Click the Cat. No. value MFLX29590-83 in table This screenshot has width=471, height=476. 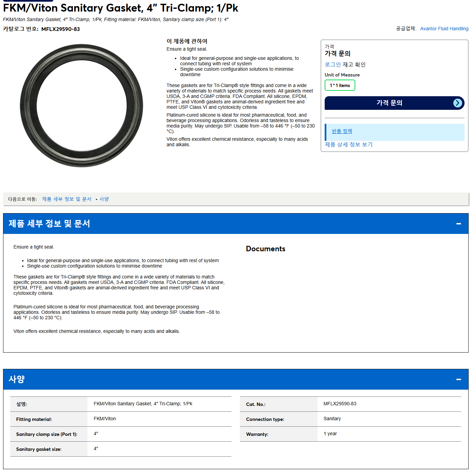point(340,404)
